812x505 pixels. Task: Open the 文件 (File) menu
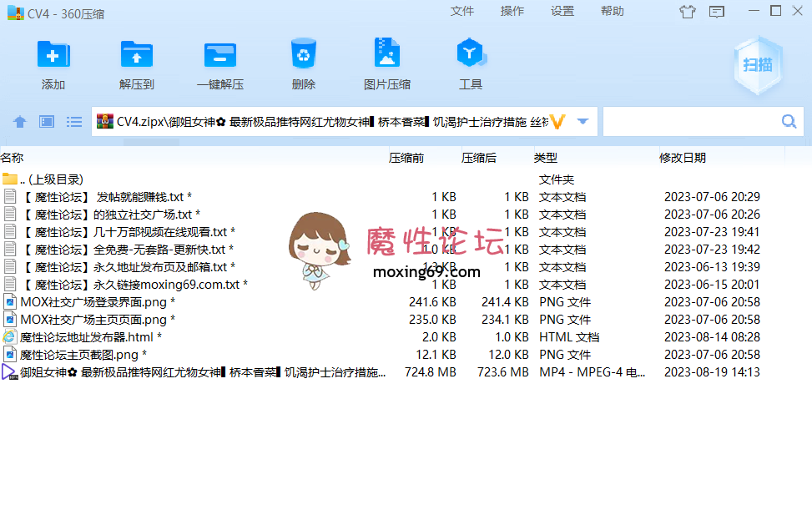point(462,12)
